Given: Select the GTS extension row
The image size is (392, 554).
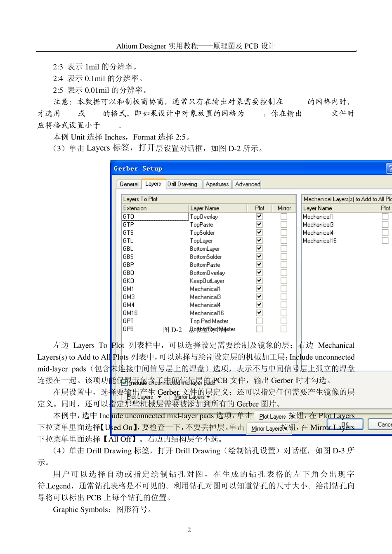Looking at the screenshot, I should pos(128,233).
